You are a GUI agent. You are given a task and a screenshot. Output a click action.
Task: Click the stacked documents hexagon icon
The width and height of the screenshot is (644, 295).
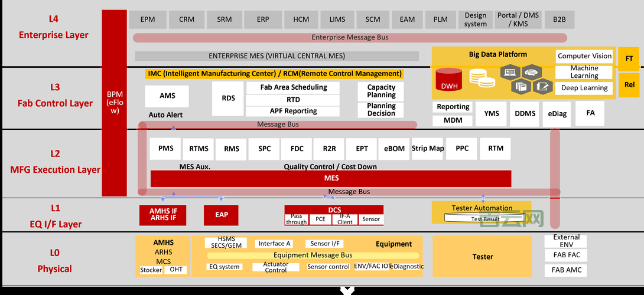coord(521,86)
